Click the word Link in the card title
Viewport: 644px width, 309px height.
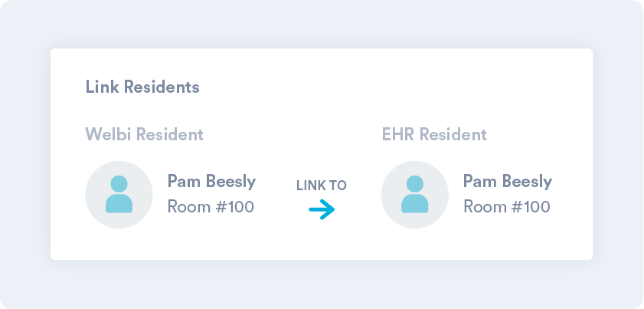point(103,87)
